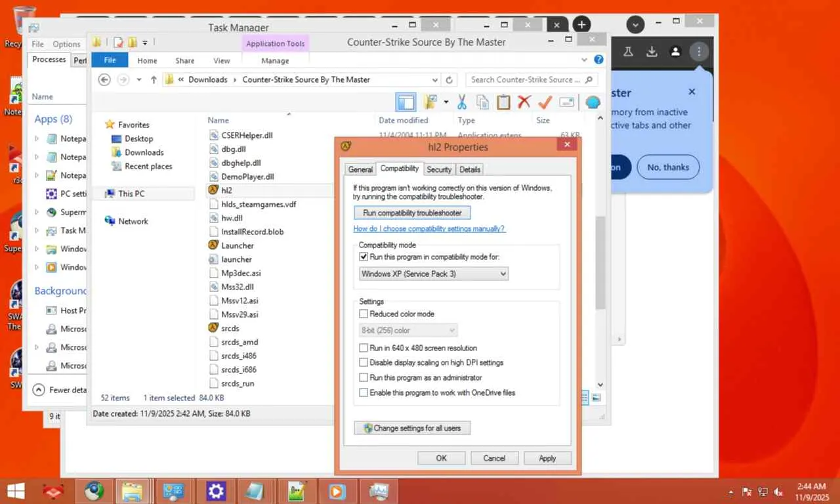This screenshot has width=840, height=504.
Task: Switch to the General tab in hl2 Properties
Action: coord(360,169)
